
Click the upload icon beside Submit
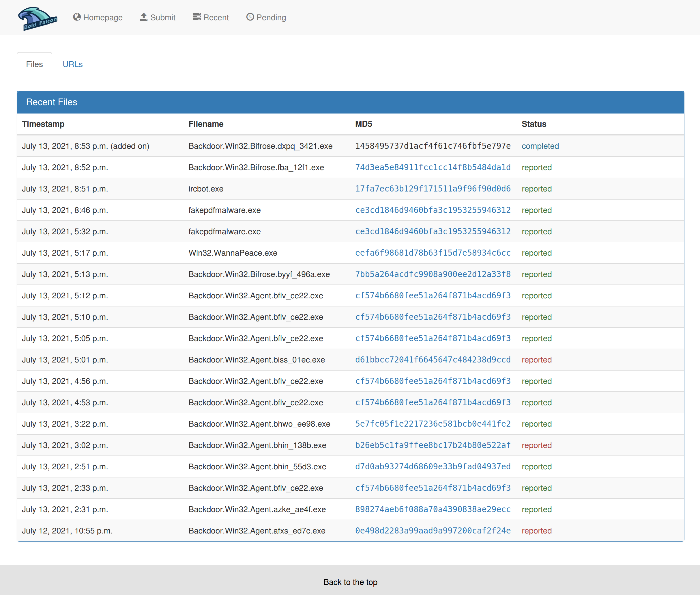pos(144,17)
